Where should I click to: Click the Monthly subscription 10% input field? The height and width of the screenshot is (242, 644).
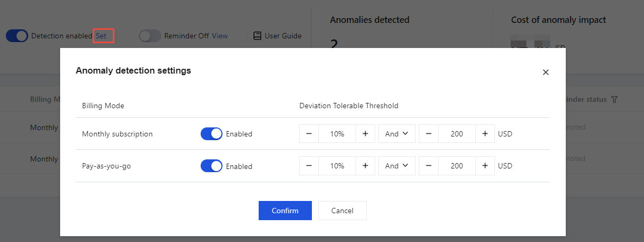click(337, 134)
